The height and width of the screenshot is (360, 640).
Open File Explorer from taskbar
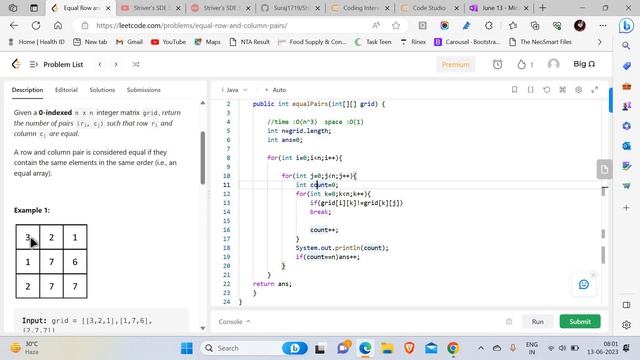pos(387,348)
